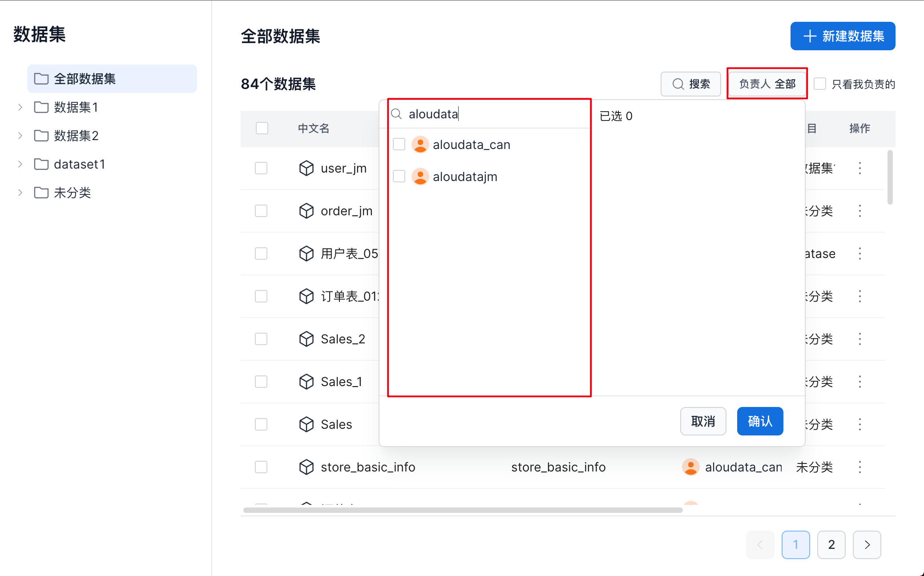The width and height of the screenshot is (924, 576).
Task: Click 新建数据集 button
Action: pos(843,36)
